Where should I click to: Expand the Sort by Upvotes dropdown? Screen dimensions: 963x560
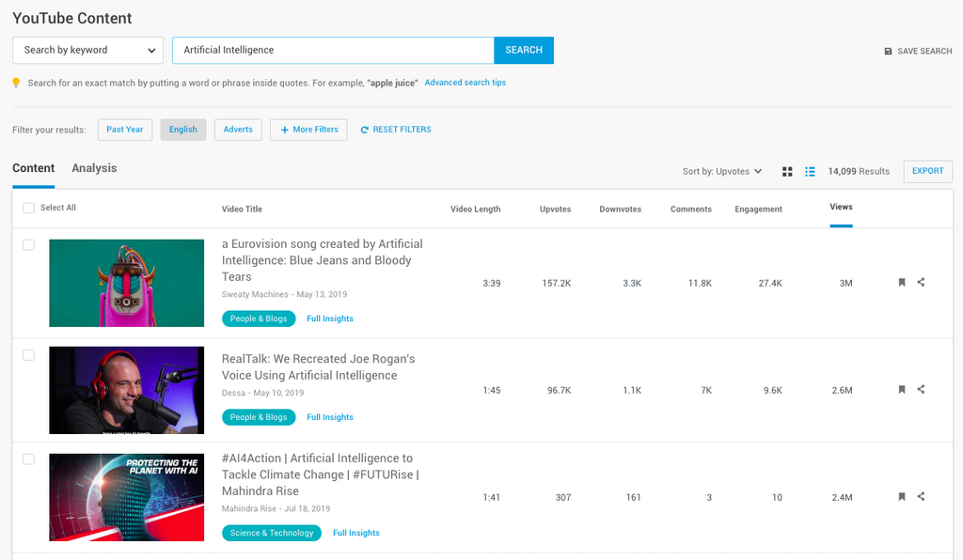pyautogui.click(x=722, y=172)
